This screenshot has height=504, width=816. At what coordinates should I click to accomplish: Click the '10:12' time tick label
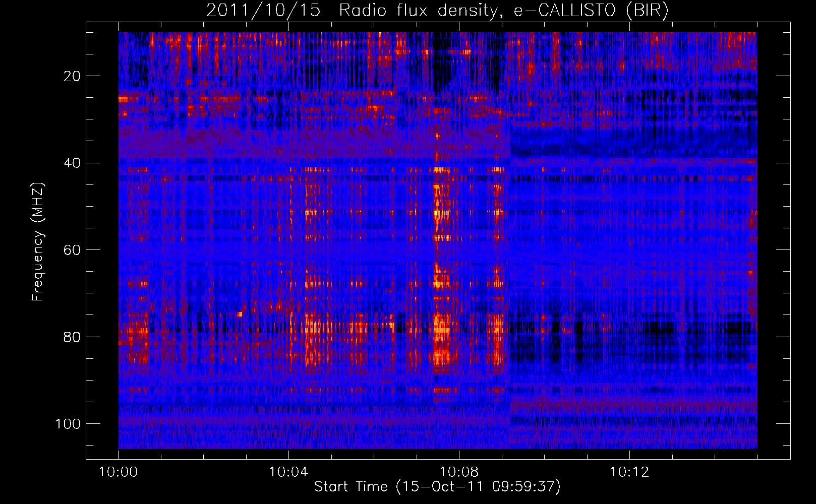(x=629, y=472)
